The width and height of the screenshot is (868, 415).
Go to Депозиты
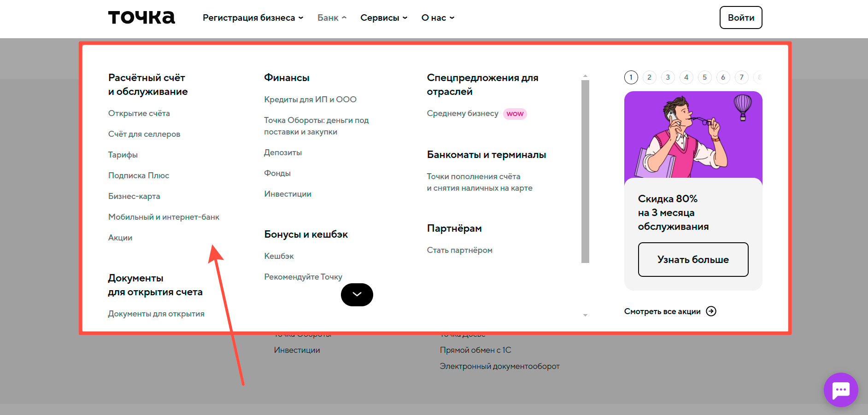click(283, 152)
